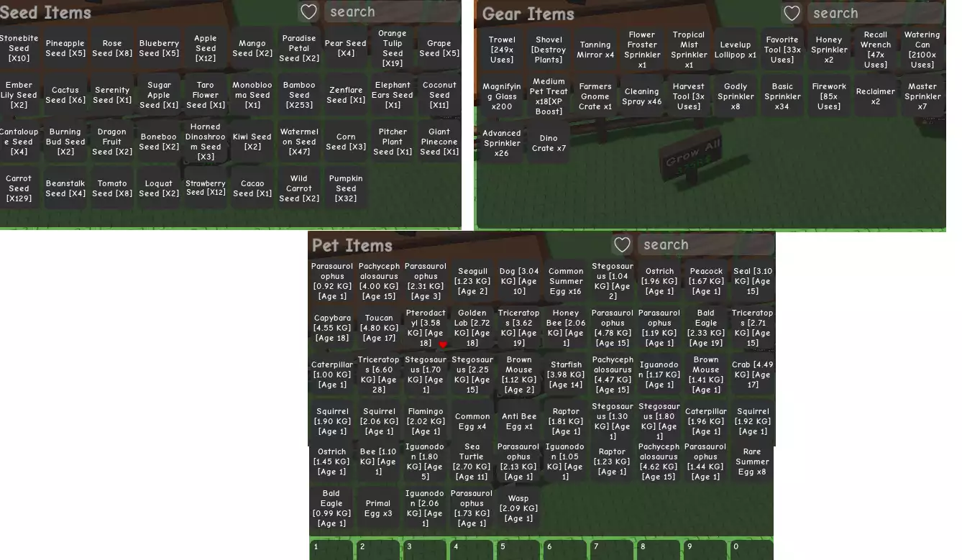Select Bamboo Seed [X253]
Screen dimensions: 962x560
pyautogui.click(x=299, y=95)
